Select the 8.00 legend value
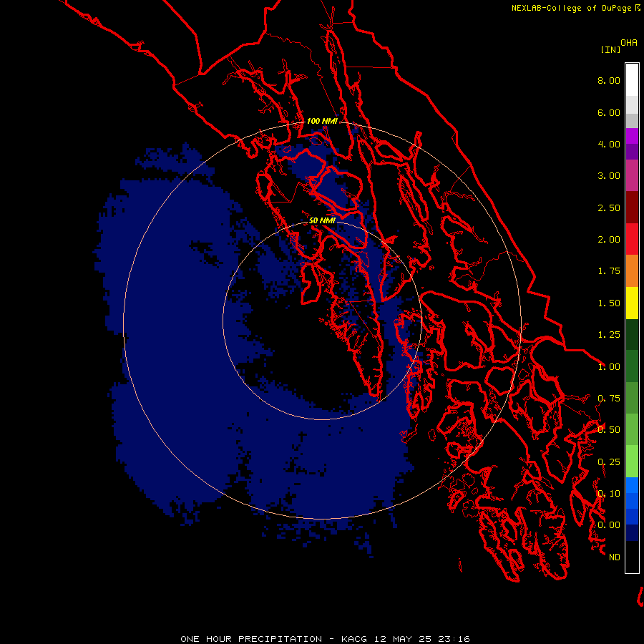Image resolution: width=644 pixels, height=644 pixels. 609,80
